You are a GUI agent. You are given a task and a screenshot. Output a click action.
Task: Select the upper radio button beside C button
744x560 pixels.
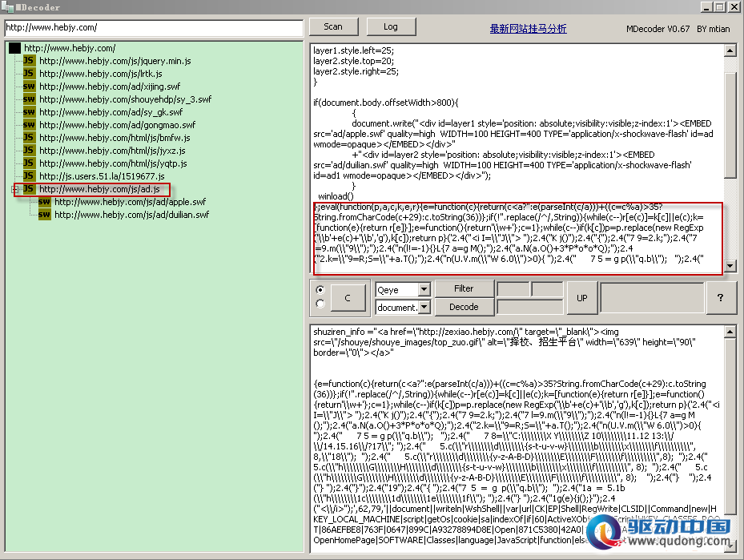320,289
